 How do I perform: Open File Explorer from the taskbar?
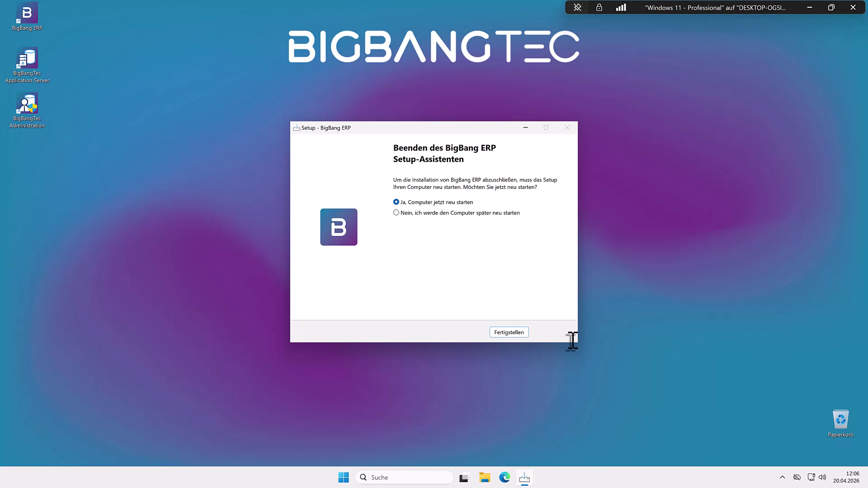pyautogui.click(x=485, y=477)
